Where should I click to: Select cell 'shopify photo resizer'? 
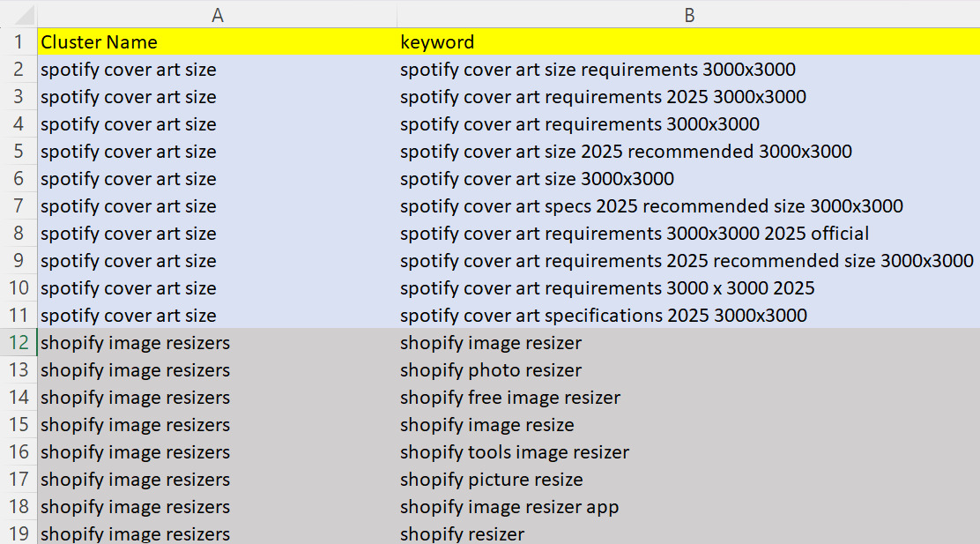pyautogui.click(x=689, y=370)
